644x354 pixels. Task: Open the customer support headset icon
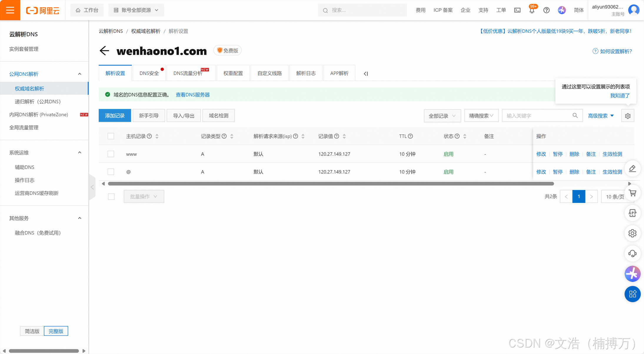pyautogui.click(x=632, y=254)
